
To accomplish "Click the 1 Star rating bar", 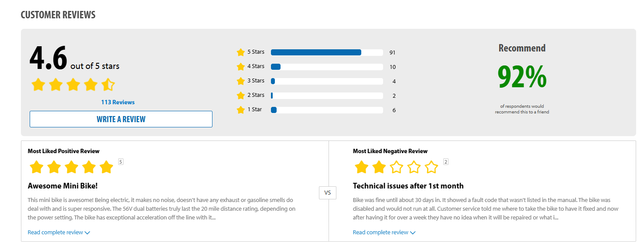I will pyautogui.click(x=327, y=110).
